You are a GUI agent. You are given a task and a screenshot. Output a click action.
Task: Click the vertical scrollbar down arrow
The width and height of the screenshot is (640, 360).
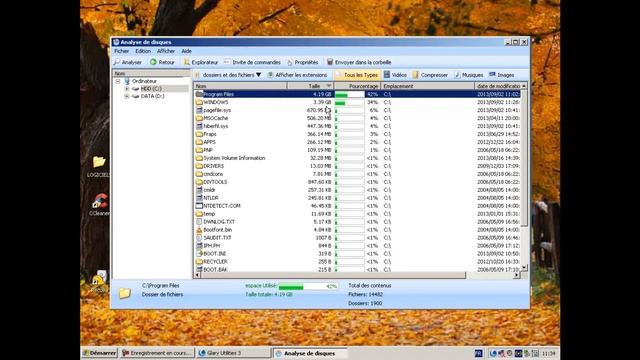click(524, 268)
